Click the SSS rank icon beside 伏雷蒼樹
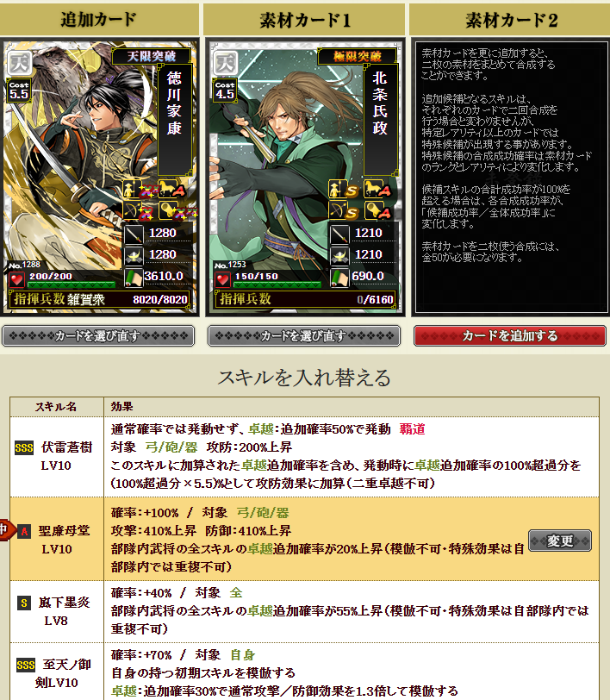The width and height of the screenshot is (610, 700). (x=24, y=447)
